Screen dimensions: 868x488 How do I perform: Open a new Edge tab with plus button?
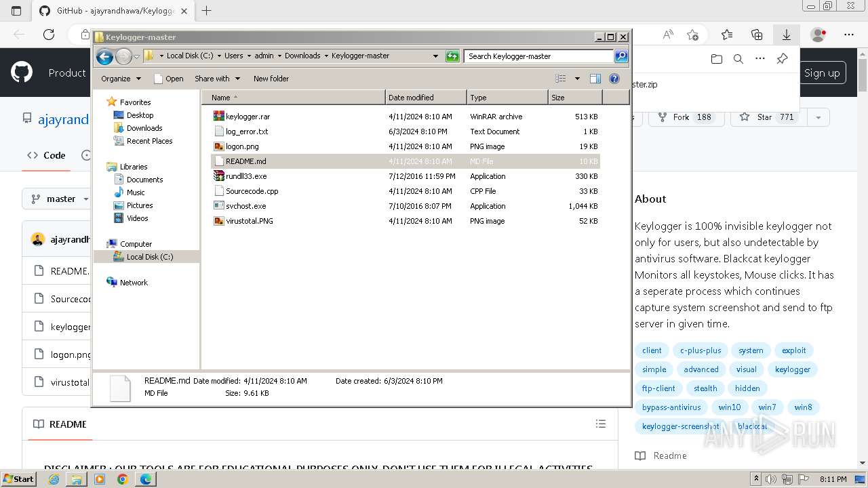(x=207, y=11)
